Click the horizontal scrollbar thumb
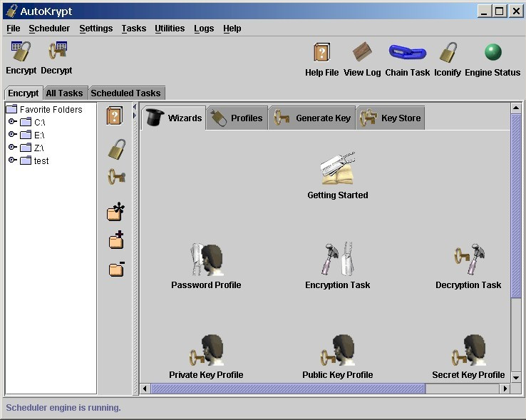This screenshot has height=420, width=526. click(x=288, y=389)
